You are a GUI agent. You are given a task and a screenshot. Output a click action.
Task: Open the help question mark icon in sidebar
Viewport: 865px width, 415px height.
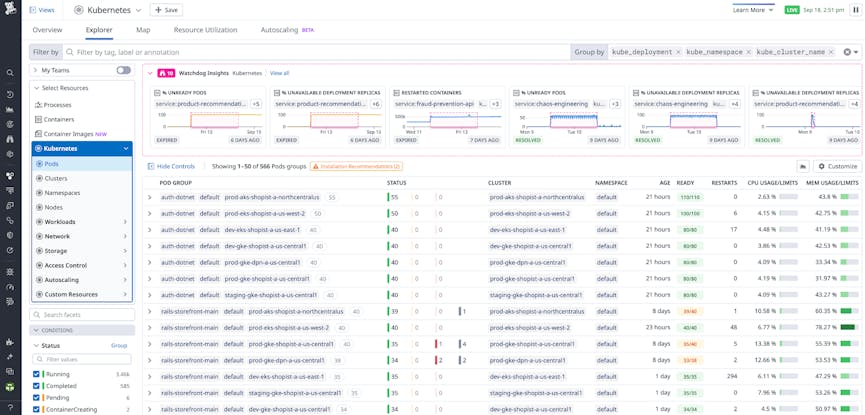(10, 407)
